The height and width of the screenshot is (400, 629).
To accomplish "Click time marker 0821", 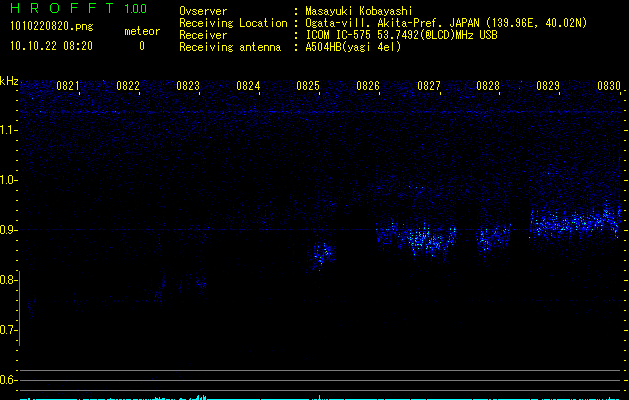I will [x=68, y=86].
